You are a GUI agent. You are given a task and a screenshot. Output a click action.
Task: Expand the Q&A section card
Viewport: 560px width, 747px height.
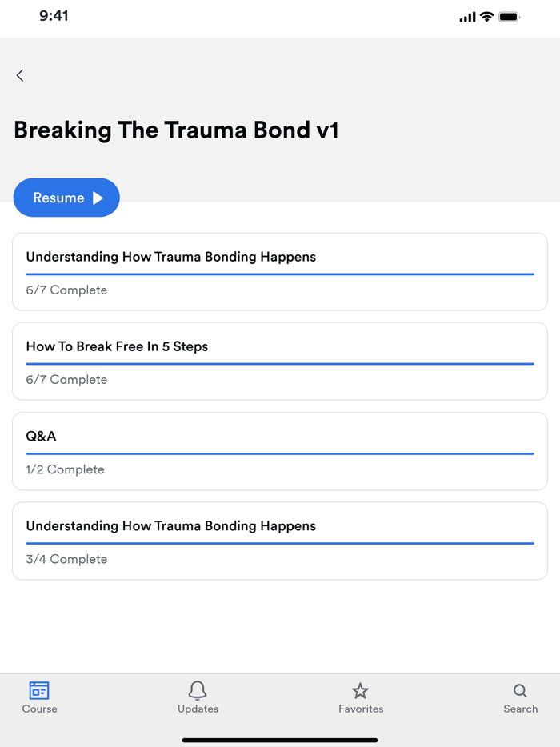pyautogui.click(x=280, y=450)
